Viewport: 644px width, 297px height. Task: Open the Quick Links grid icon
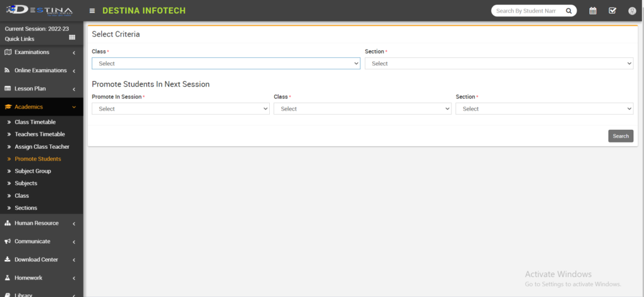72,38
